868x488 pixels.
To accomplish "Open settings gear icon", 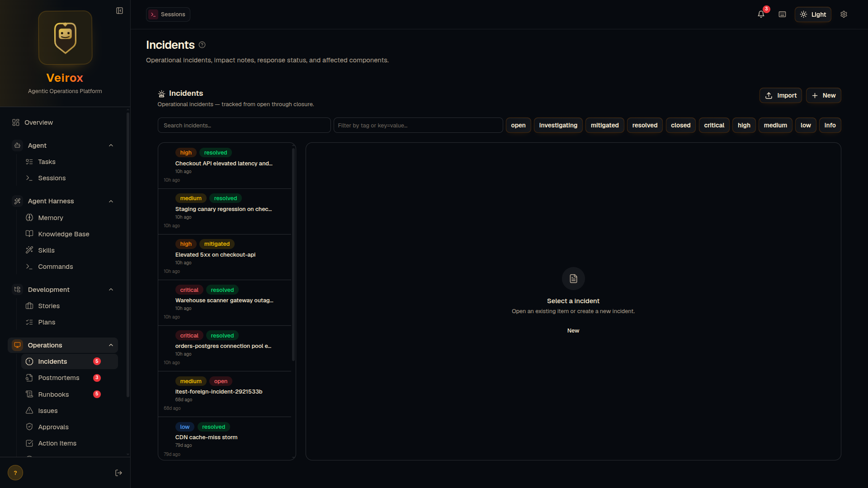I will click(844, 14).
